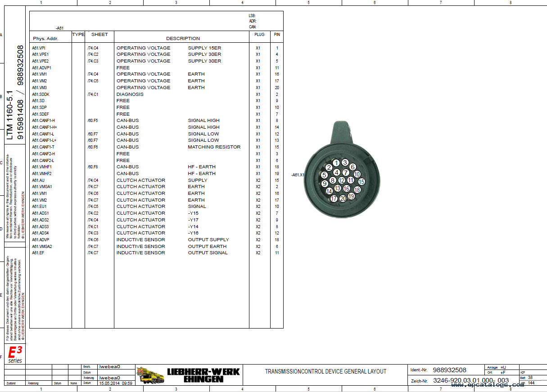The image size is (547, 392).
Task: Select pin 17 on the connector image
Action: pyautogui.click(x=334, y=198)
